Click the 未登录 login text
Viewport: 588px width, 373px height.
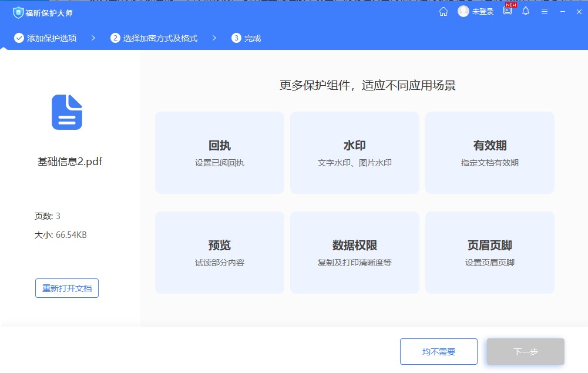(x=483, y=12)
